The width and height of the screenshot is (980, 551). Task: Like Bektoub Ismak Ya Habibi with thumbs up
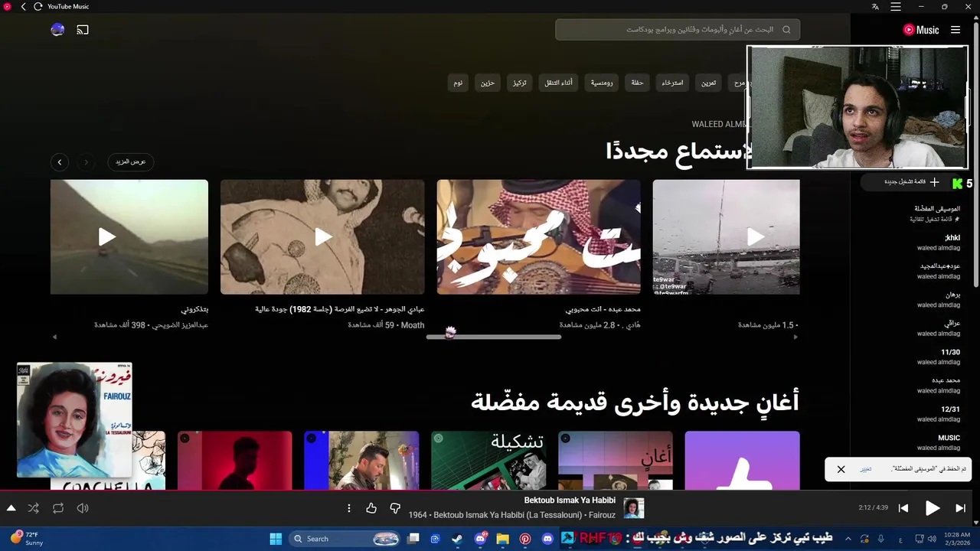[371, 508]
